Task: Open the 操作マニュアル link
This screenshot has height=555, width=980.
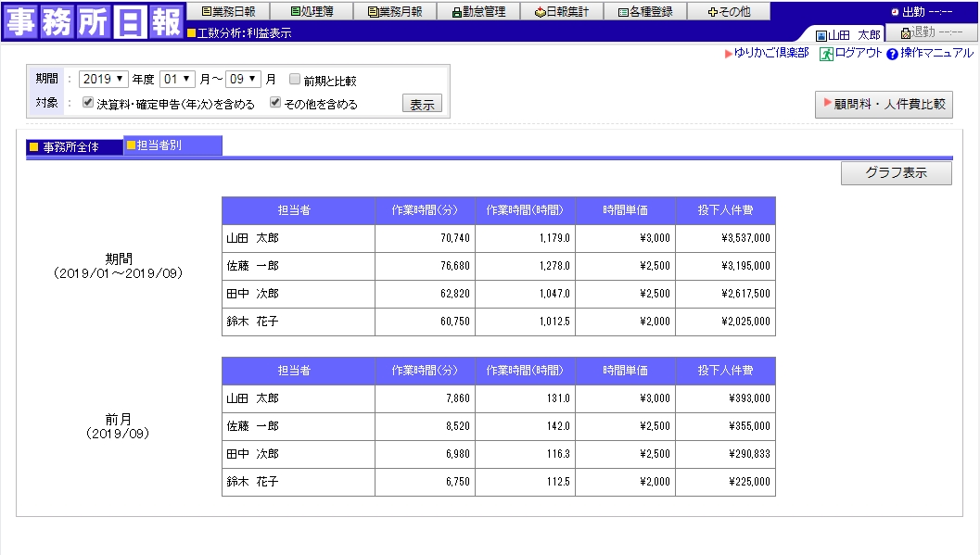Action: point(936,53)
